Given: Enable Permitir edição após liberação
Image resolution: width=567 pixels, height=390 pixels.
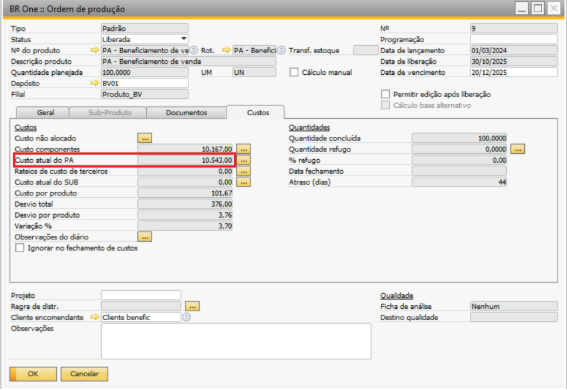Looking at the screenshot, I should click(x=385, y=94).
